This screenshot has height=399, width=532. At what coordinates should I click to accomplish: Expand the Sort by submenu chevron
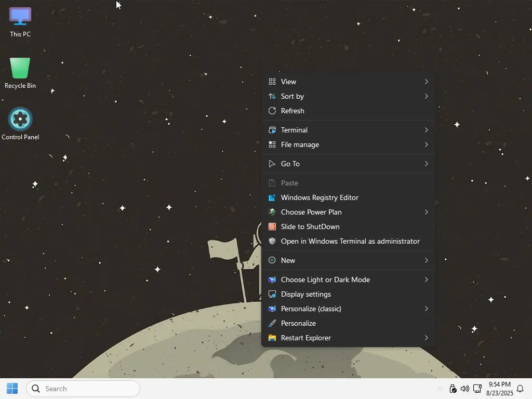coord(427,96)
